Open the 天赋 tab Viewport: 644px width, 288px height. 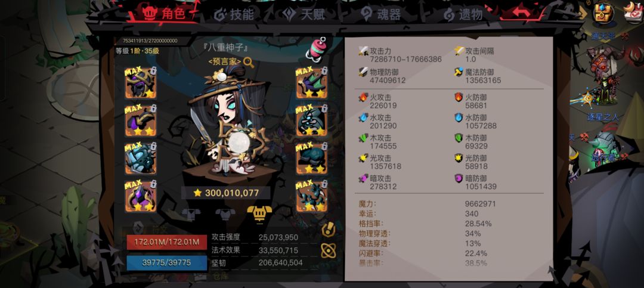coord(304,14)
